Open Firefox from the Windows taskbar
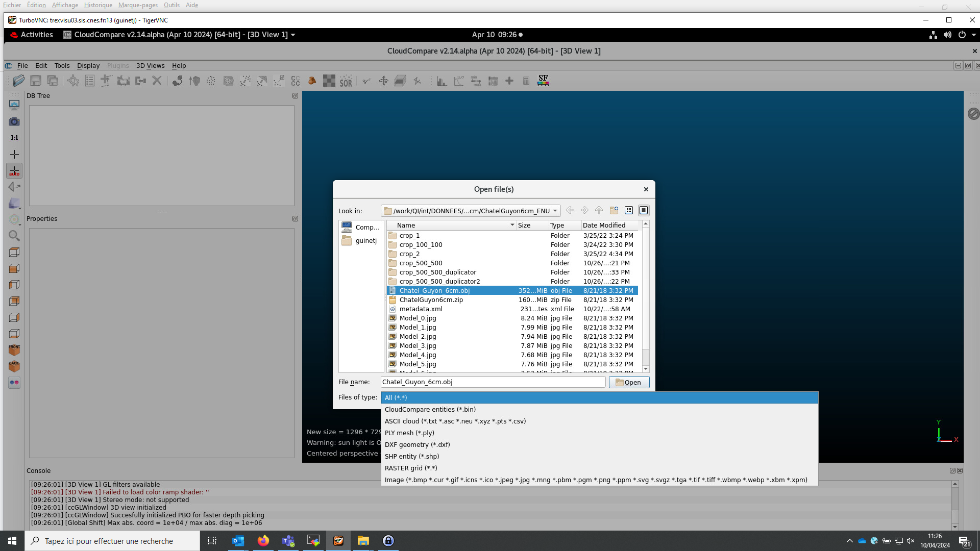 coord(263,541)
